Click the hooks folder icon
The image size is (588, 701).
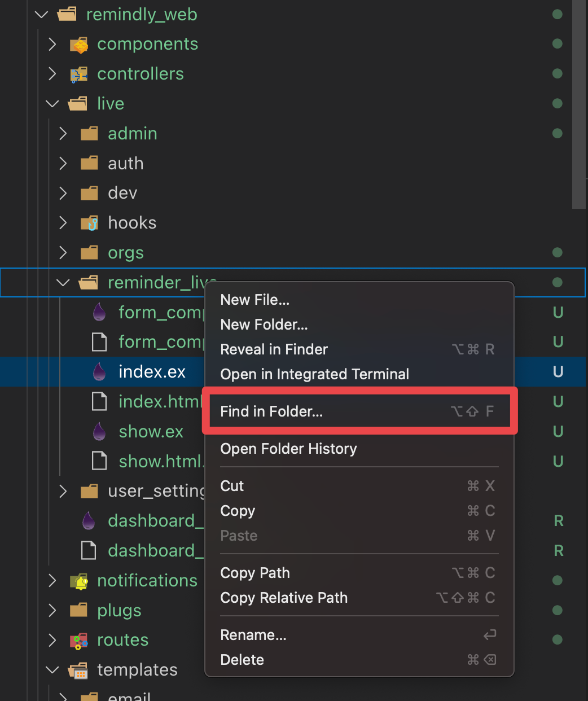point(89,223)
